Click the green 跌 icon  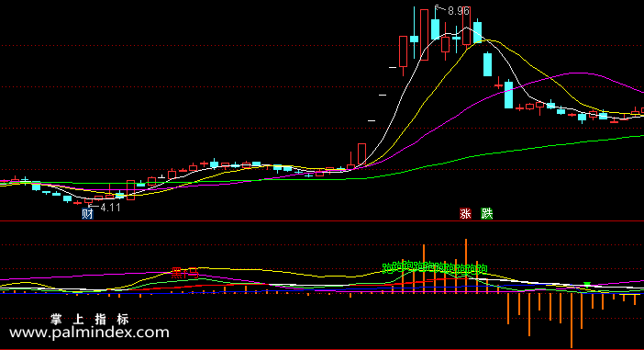pyautogui.click(x=487, y=214)
